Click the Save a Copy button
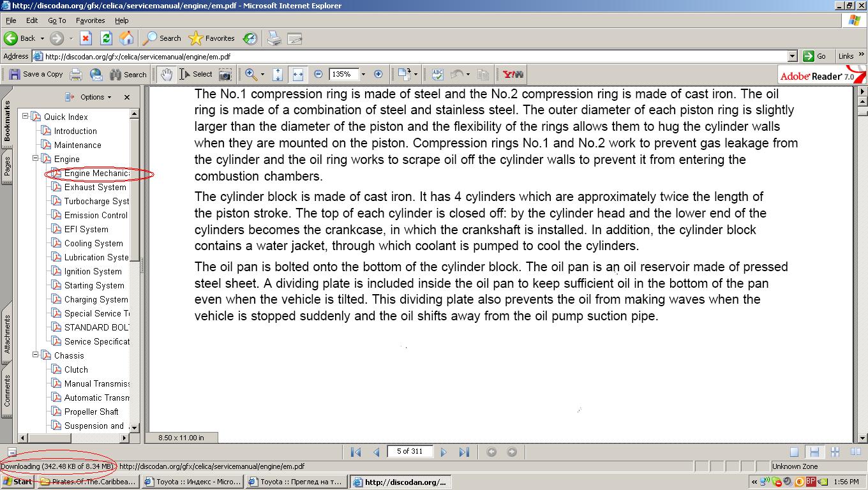 tap(36, 75)
